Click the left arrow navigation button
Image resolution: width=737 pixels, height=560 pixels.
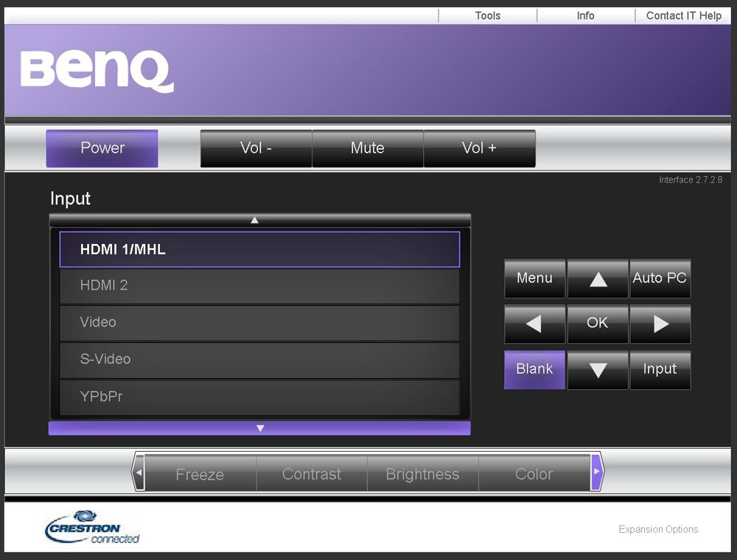click(534, 323)
